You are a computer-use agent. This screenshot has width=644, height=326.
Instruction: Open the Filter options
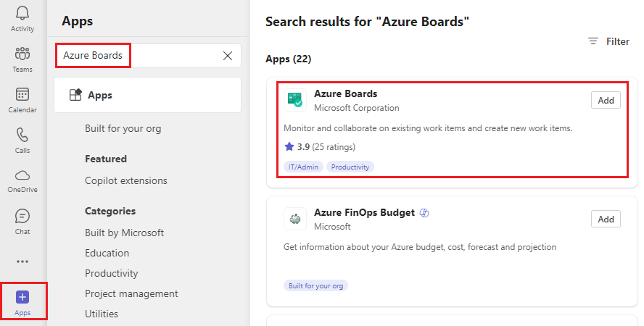(608, 41)
